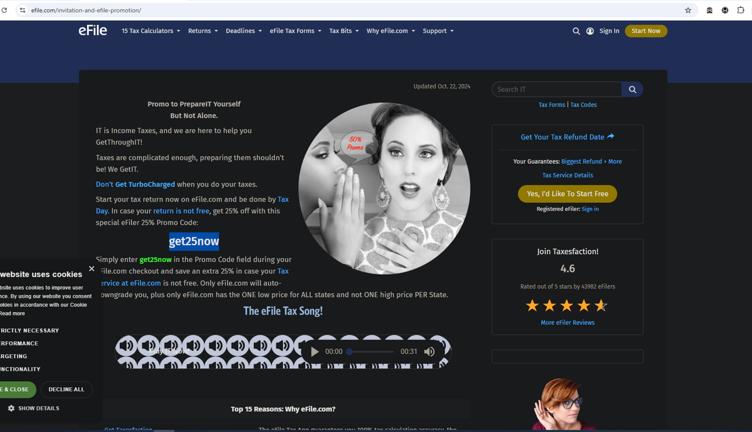This screenshot has width=752, height=432.
Task: Mute the Tax Song audio player
Action: (430, 351)
